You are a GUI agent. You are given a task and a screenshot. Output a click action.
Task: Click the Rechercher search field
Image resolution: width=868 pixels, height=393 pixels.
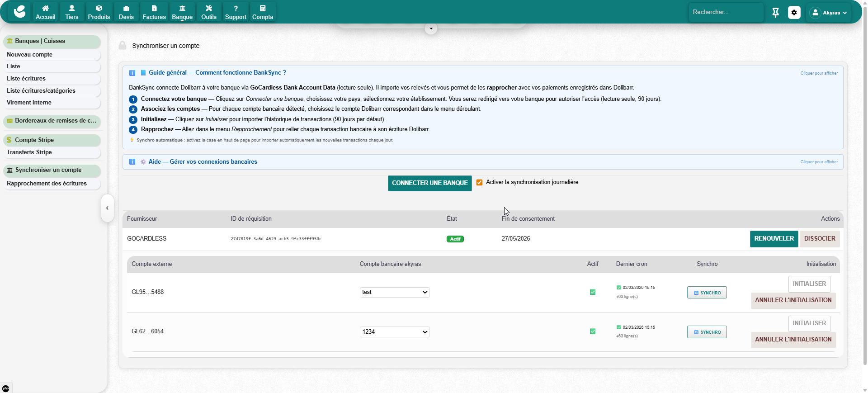(x=725, y=12)
